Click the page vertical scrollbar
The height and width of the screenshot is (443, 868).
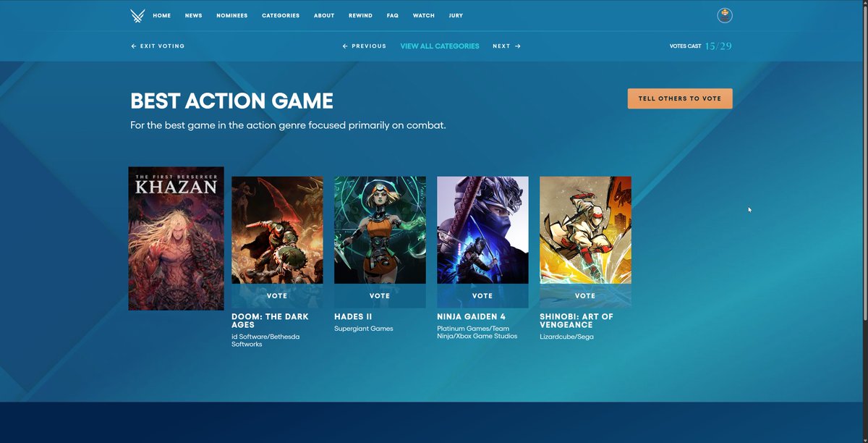pyautogui.click(x=864, y=163)
